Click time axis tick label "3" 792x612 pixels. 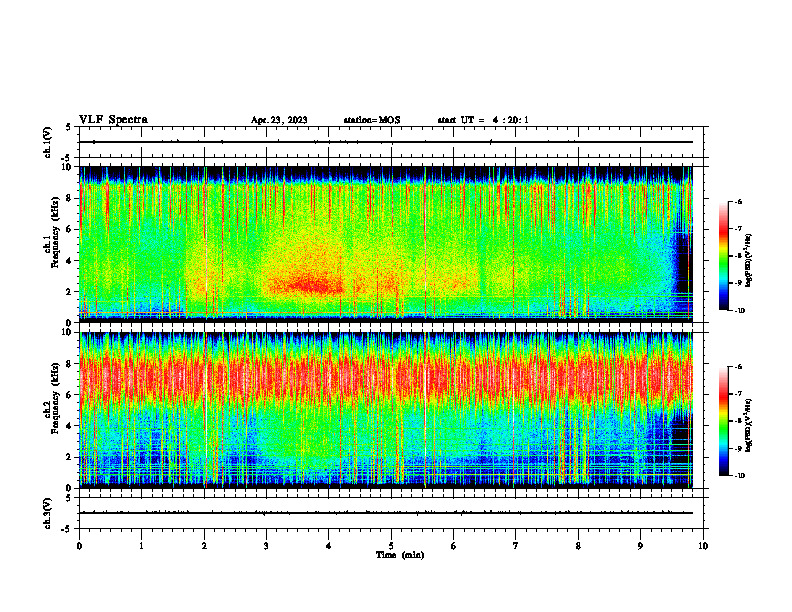[266, 546]
